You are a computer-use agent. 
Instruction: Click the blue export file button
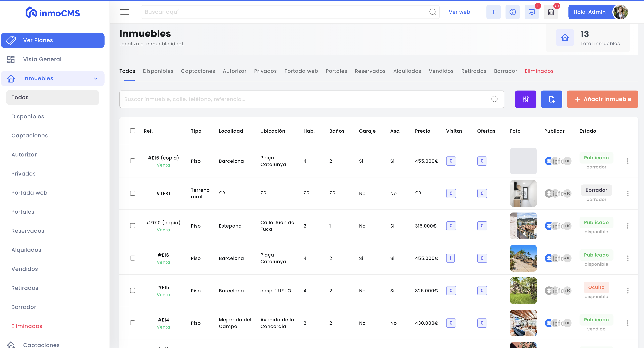[551, 99]
